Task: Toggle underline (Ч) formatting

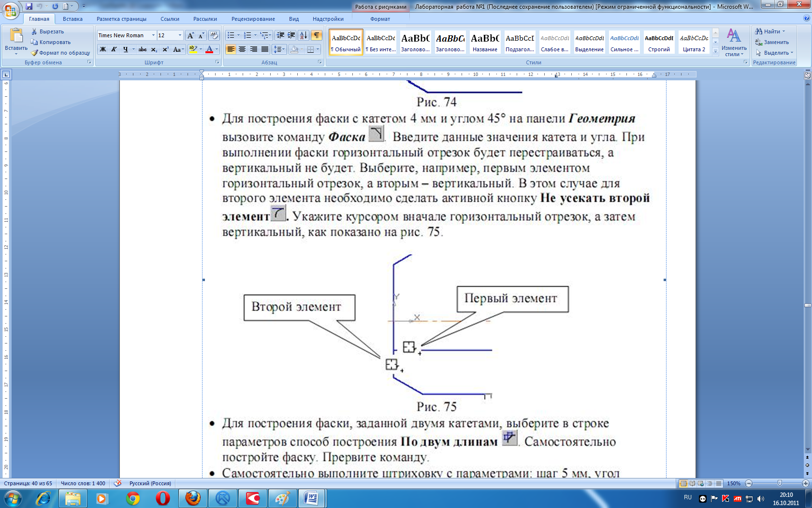Action: pyautogui.click(x=125, y=49)
